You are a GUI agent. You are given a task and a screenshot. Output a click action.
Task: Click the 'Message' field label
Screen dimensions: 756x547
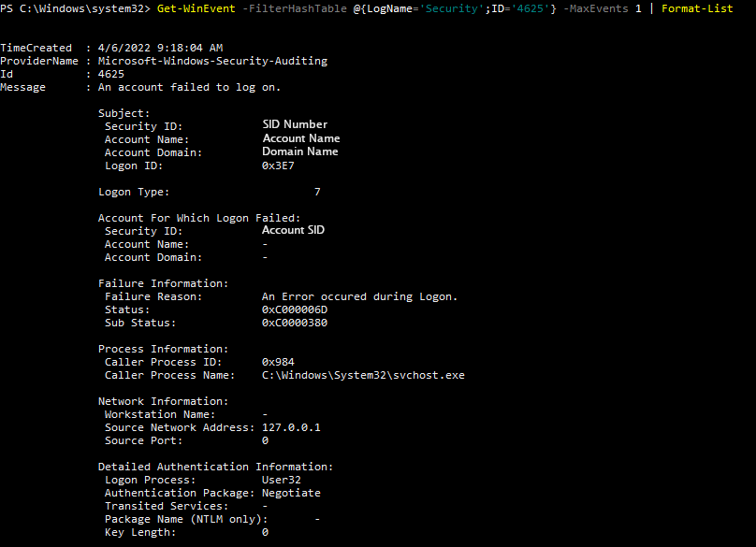(x=22, y=87)
